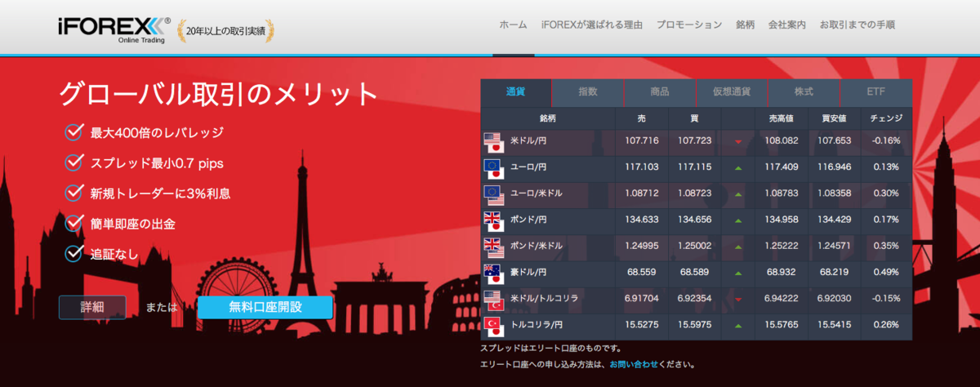The height and width of the screenshot is (387, 980).
Task: Click the 詳細 button
Action: pyautogui.click(x=92, y=308)
